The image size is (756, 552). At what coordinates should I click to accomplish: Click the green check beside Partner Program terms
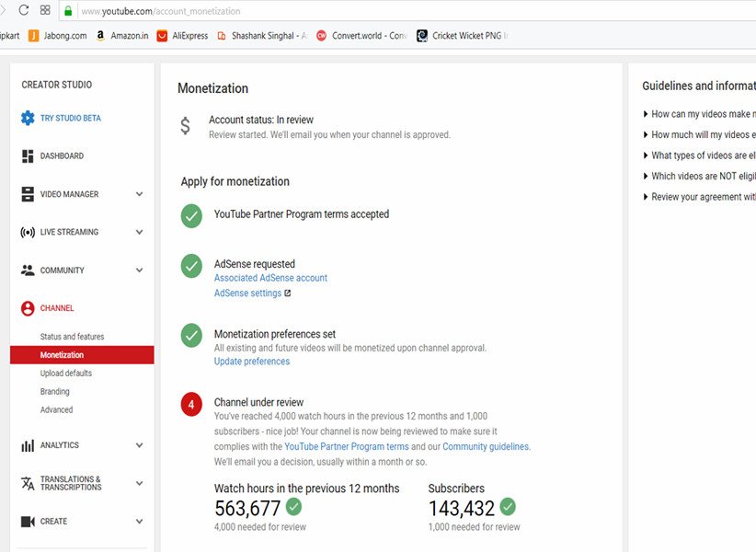[191, 215]
